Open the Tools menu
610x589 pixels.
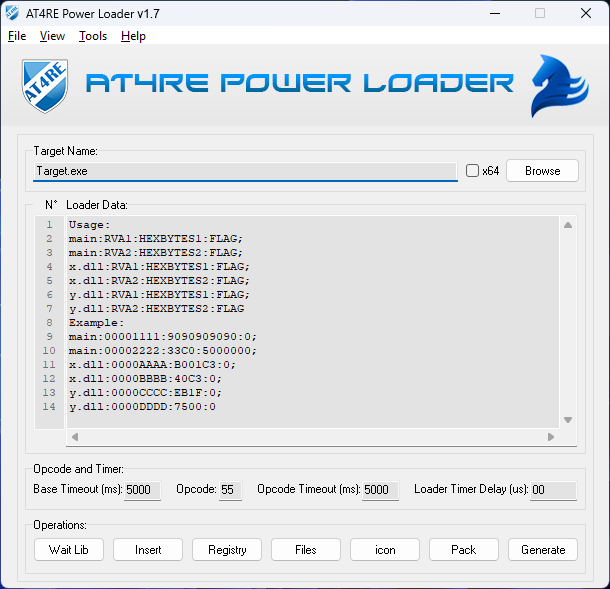coord(93,36)
